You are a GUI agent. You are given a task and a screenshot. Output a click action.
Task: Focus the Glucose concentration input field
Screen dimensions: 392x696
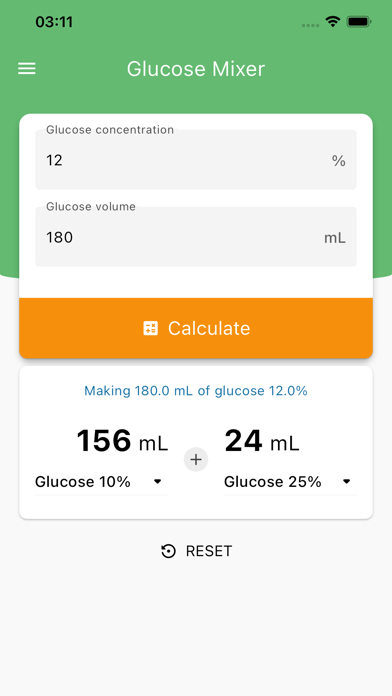196,160
